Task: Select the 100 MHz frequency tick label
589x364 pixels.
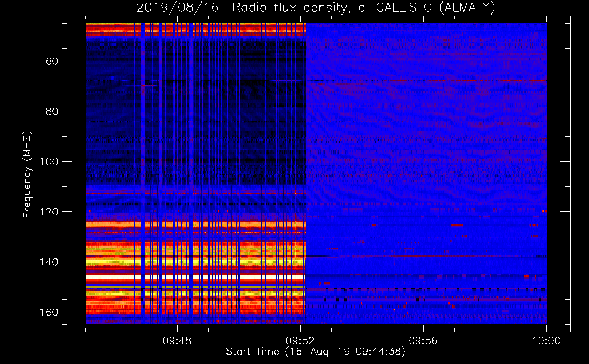Action: coord(49,162)
